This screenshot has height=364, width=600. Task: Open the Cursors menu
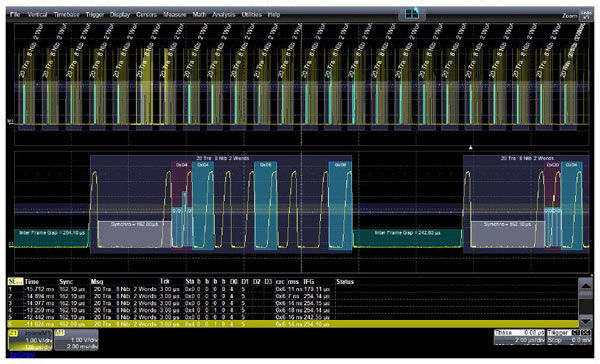click(146, 15)
